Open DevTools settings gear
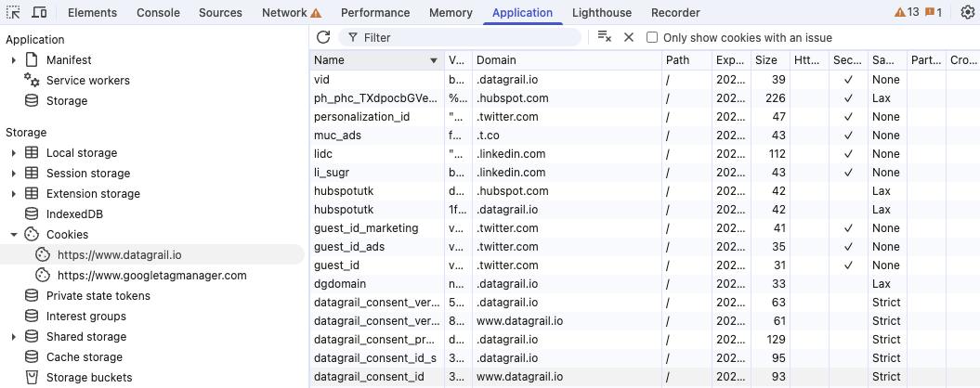Viewport: 980px width, 388px height. [967, 13]
